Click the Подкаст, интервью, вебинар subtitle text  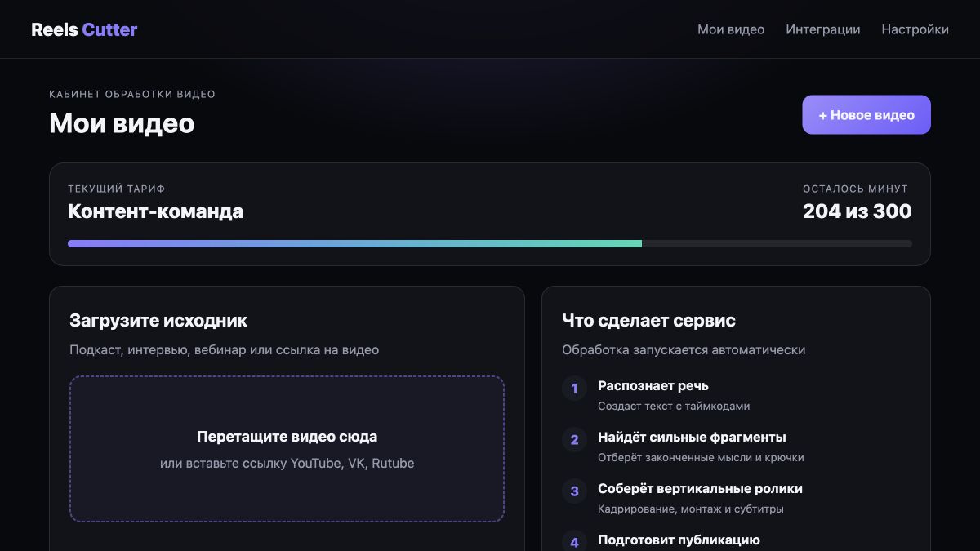[x=225, y=350]
